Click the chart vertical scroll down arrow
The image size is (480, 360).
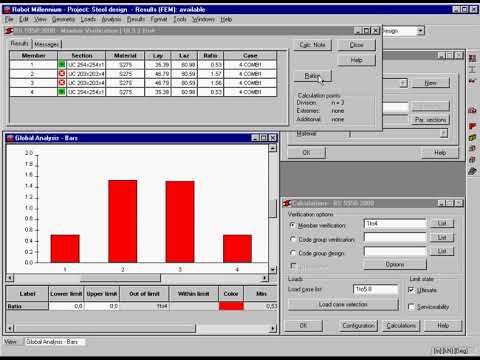pos(273,269)
